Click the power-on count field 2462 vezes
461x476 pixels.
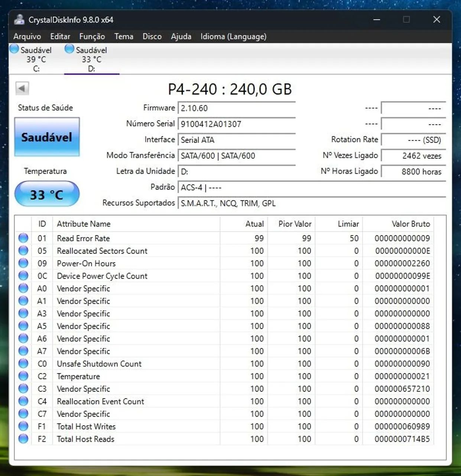click(413, 156)
